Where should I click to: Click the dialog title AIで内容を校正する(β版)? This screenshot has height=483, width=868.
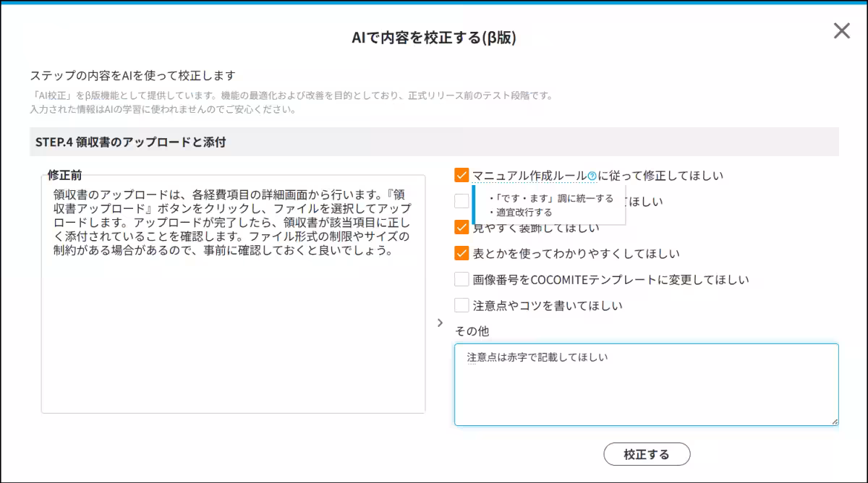pos(434,38)
